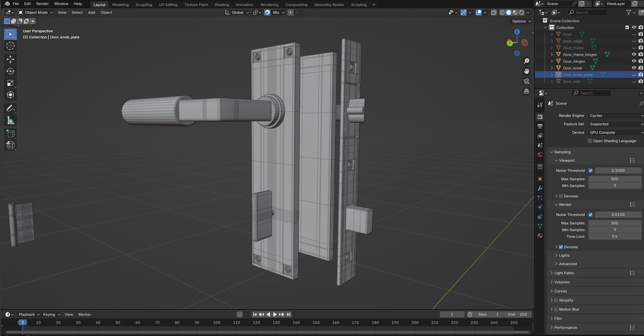This screenshot has width=644, height=336.
Task: Select the Annotate tool
Action: pyautogui.click(x=10, y=109)
